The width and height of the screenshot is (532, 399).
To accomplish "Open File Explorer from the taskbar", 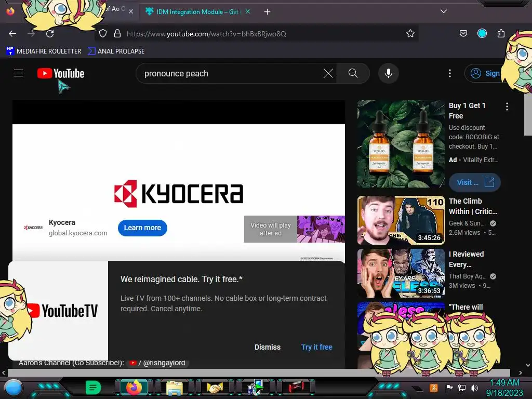I will [175, 388].
